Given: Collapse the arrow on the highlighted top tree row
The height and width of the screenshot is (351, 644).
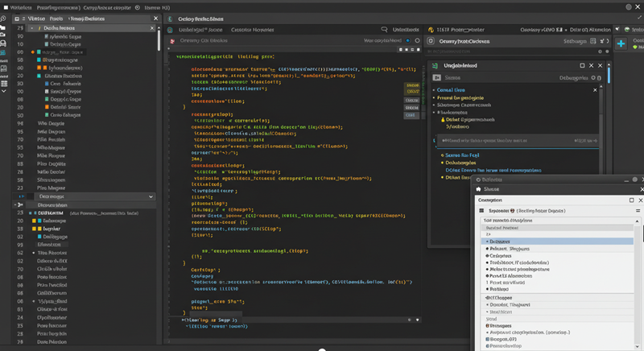Looking at the screenshot, I should tap(31, 28).
